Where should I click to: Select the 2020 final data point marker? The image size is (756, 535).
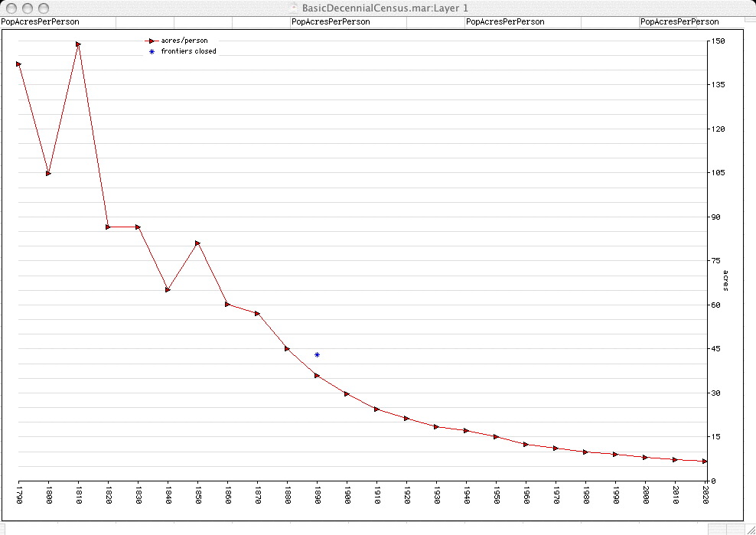(705, 461)
